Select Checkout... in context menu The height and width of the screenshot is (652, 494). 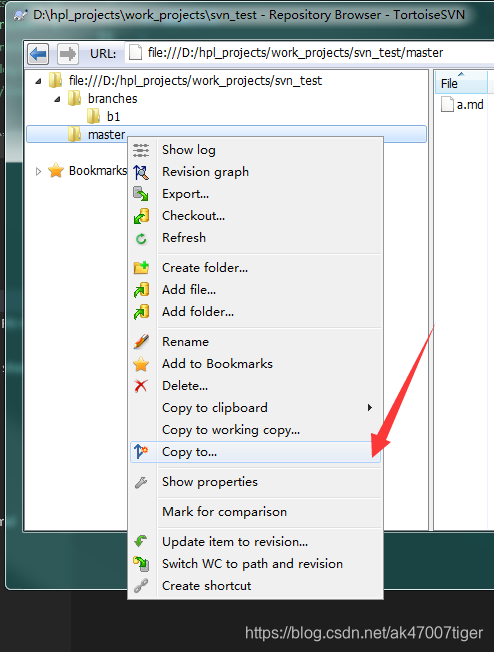[255, 216]
